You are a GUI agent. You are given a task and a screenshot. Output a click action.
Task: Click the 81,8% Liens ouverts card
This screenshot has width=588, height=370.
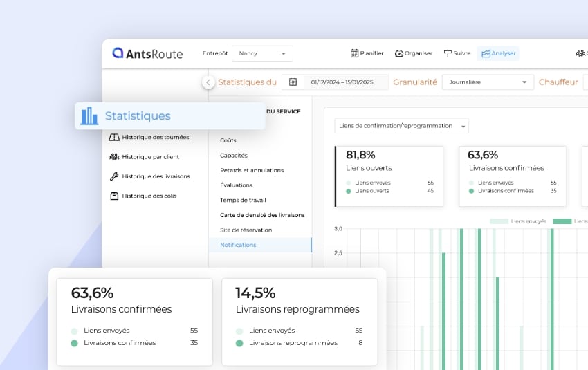[389, 176]
